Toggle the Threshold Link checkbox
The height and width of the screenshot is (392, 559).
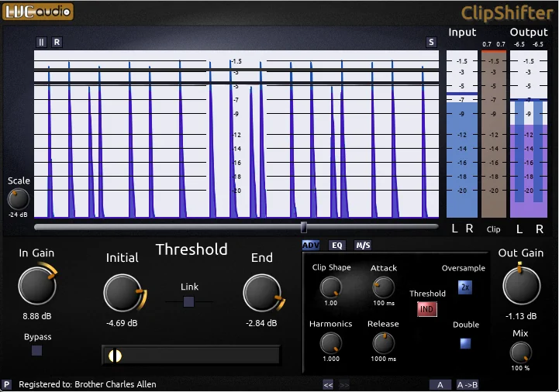188,302
